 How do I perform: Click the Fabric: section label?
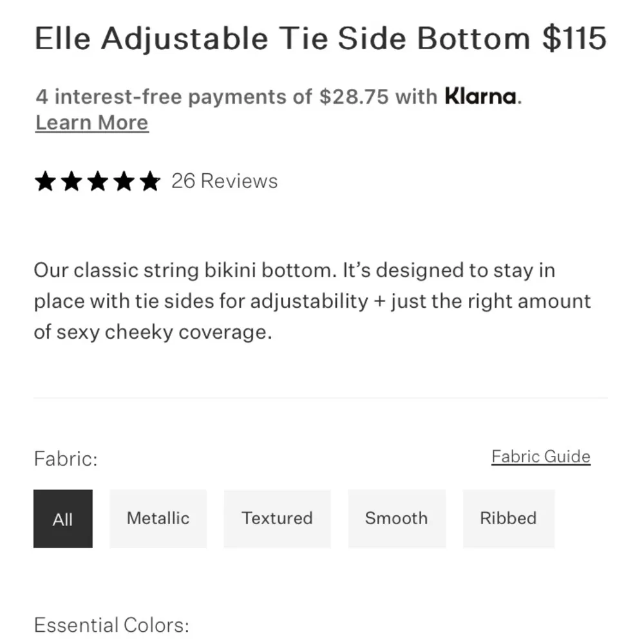(67, 459)
